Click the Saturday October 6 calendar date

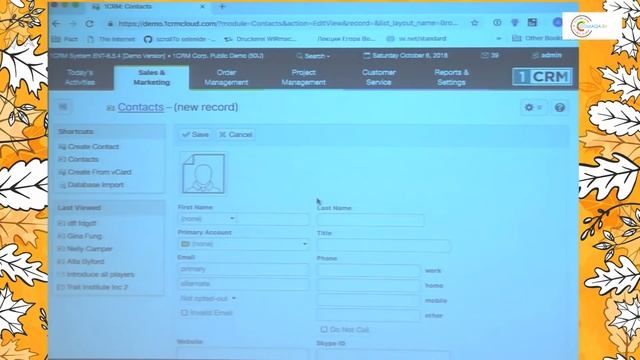pos(405,56)
